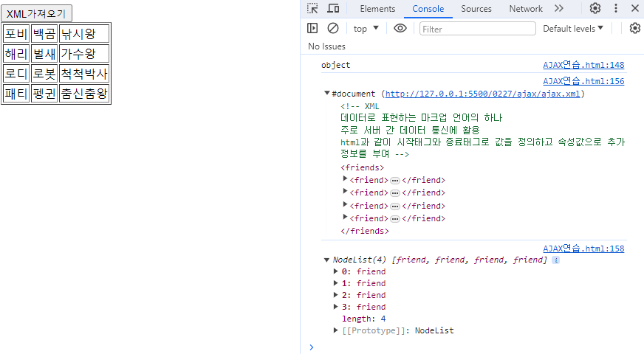644x354 pixels.
Task: Click table cell 패티
Action: (x=16, y=94)
